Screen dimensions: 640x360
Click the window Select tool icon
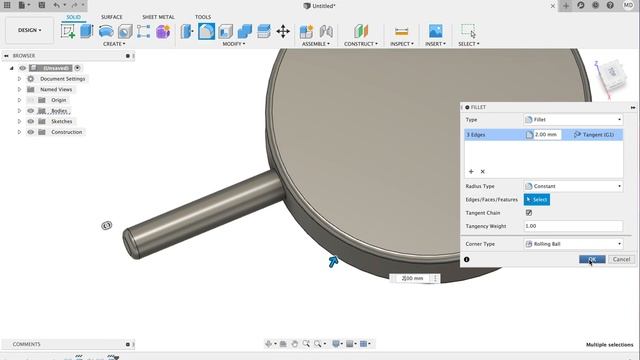[468, 31]
